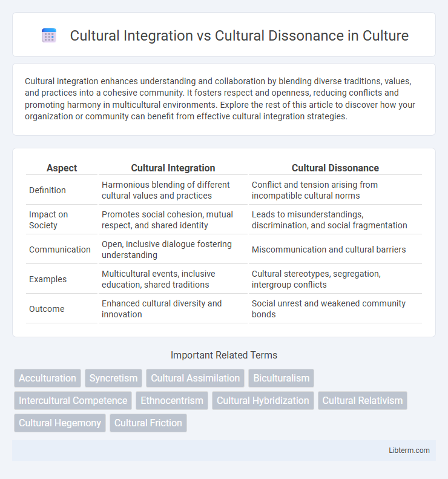Click the page title 'Cultural Integration vs Cultural Dissonance in Culture'
This screenshot has width=448, height=479.
click(x=239, y=36)
